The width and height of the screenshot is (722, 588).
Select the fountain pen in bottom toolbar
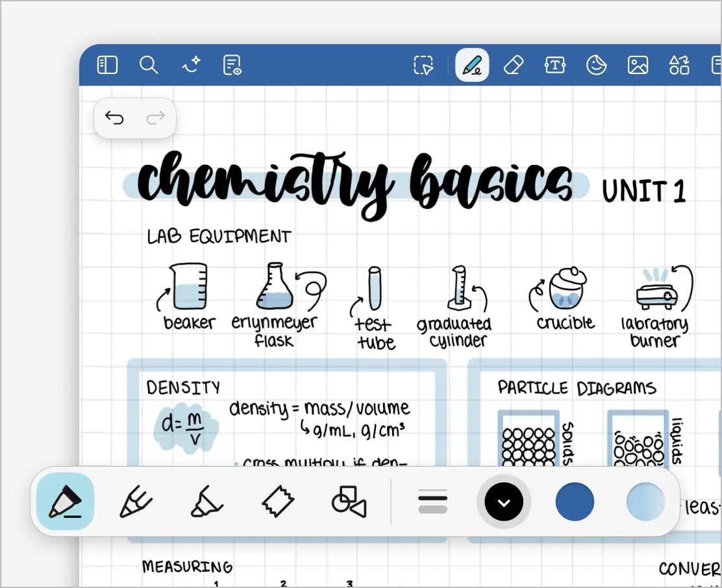pyautogui.click(x=66, y=502)
